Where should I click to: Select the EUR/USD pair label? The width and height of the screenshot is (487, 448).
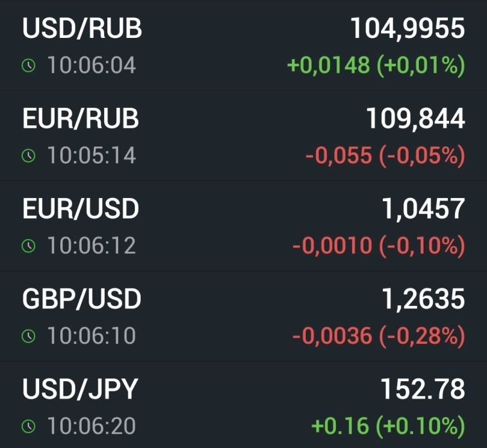[x=81, y=209]
